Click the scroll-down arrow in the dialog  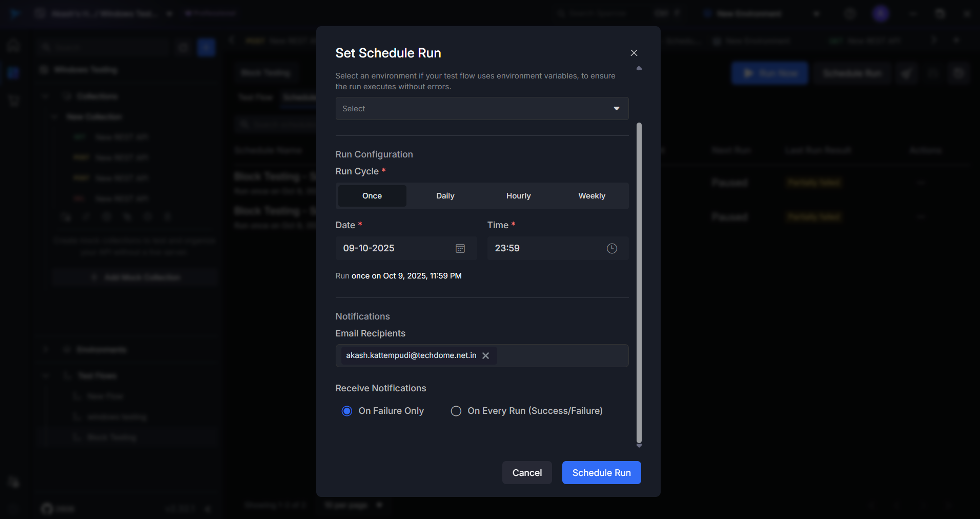click(x=639, y=446)
